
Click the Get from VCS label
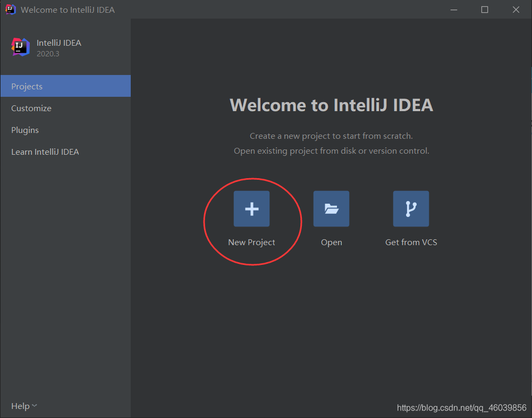(x=411, y=242)
